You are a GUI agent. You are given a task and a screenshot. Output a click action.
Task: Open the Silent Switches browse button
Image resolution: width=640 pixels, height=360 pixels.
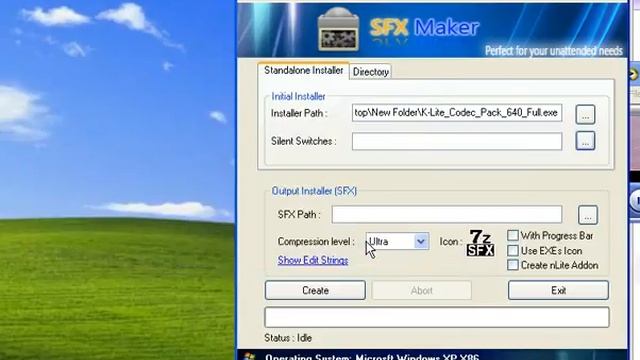(x=585, y=141)
